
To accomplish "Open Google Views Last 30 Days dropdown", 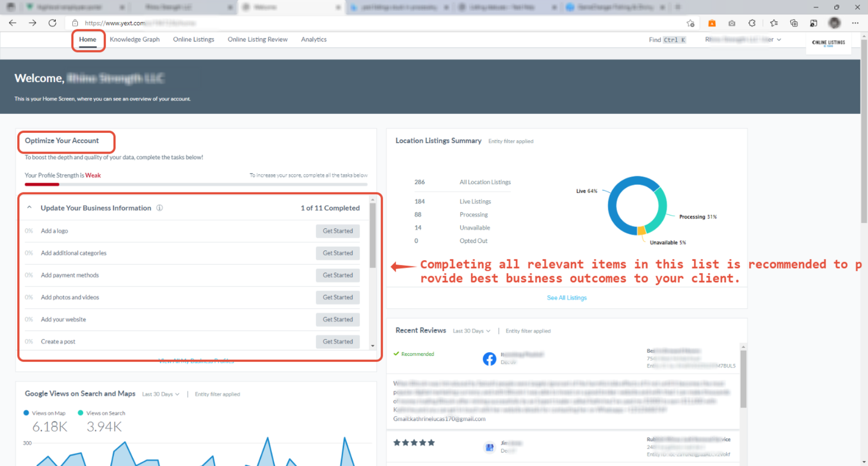I will coord(161,394).
